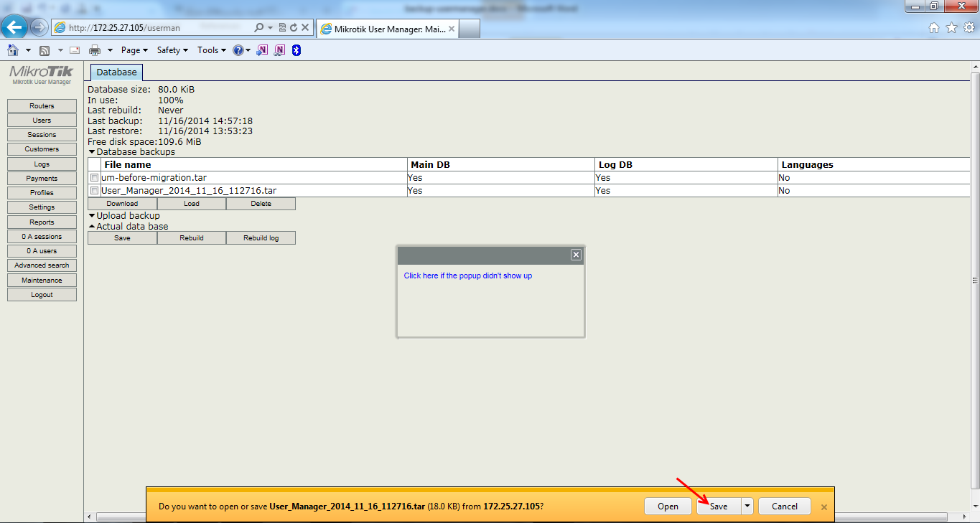Click the compatibility view icon
This screenshot has width=980, height=523.
pos(282,27)
